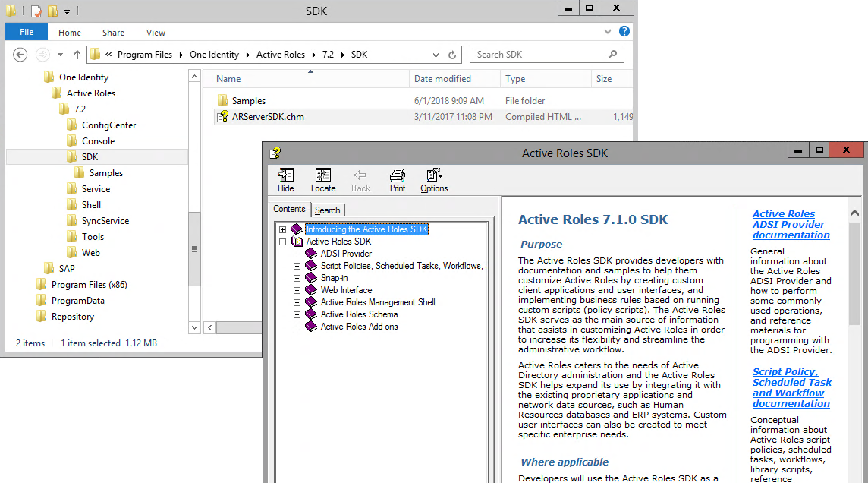Refresh the SDK folder view

pyautogui.click(x=452, y=55)
